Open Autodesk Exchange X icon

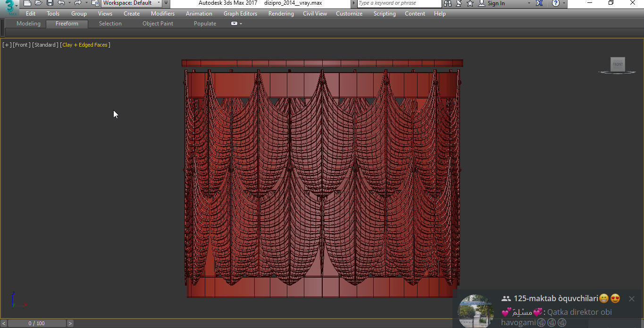539,3
